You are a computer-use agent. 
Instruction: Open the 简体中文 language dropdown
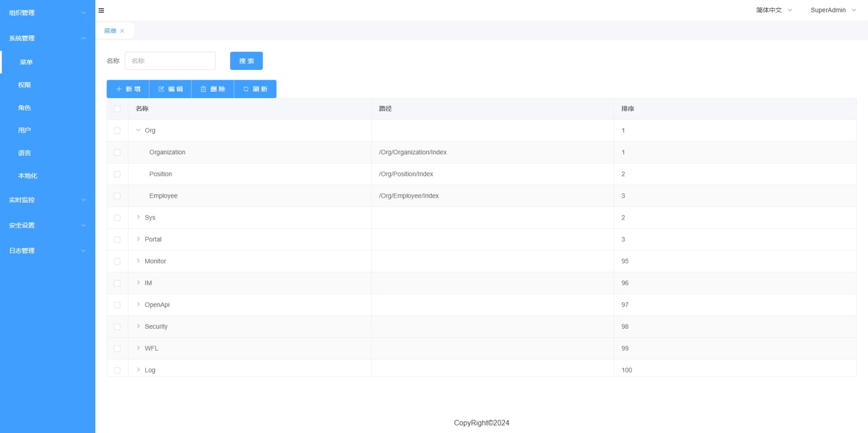[774, 10]
